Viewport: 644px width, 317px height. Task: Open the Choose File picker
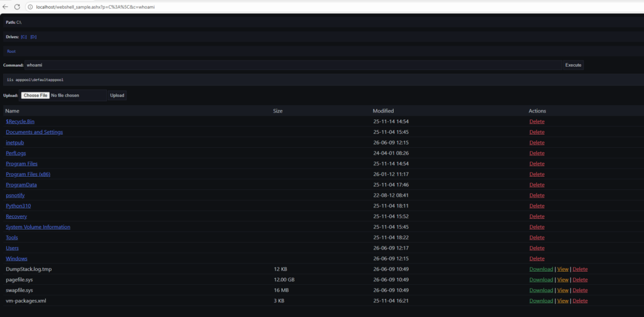pyautogui.click(x=35, y=95)
